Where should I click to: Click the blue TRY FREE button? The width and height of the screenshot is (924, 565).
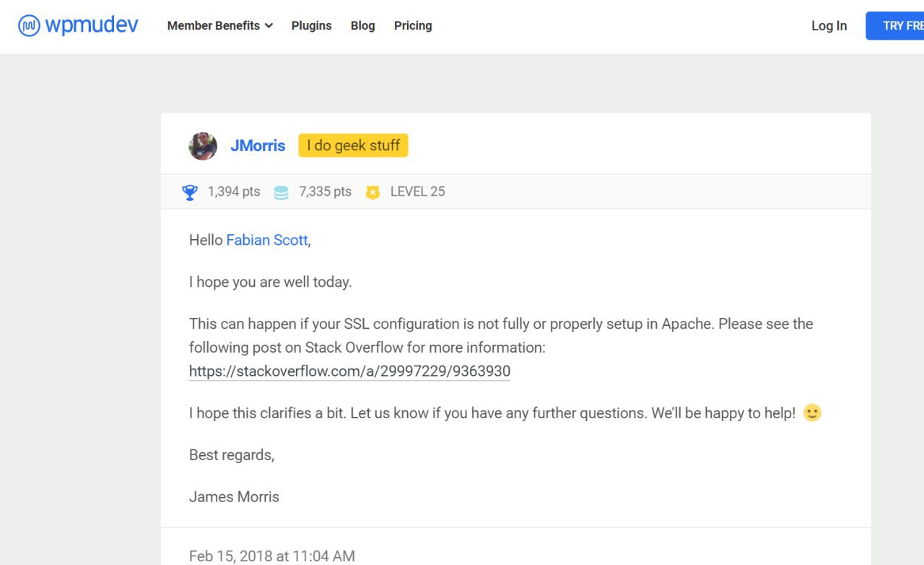click(895, 25)
